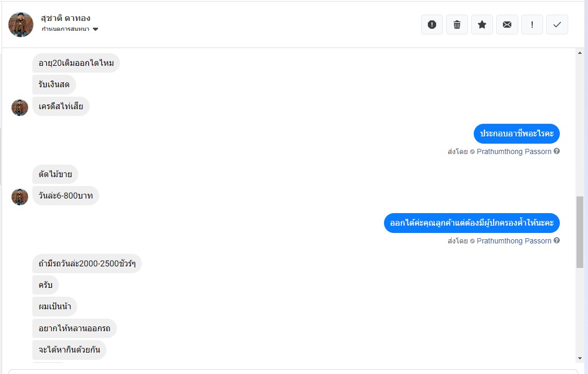Delete conversation with the trash icon
The width and height of the screenshot is (588, 374).
(x=457, y=25)
